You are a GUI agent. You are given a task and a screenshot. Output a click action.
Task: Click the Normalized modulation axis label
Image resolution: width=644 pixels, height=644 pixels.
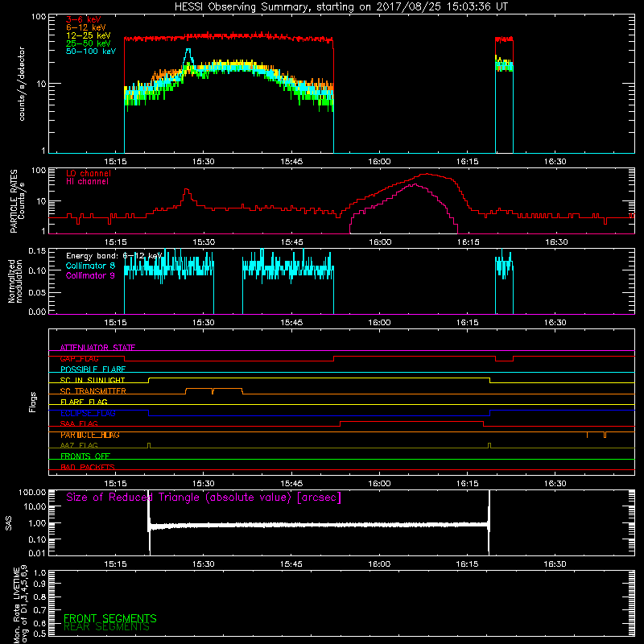15,281
